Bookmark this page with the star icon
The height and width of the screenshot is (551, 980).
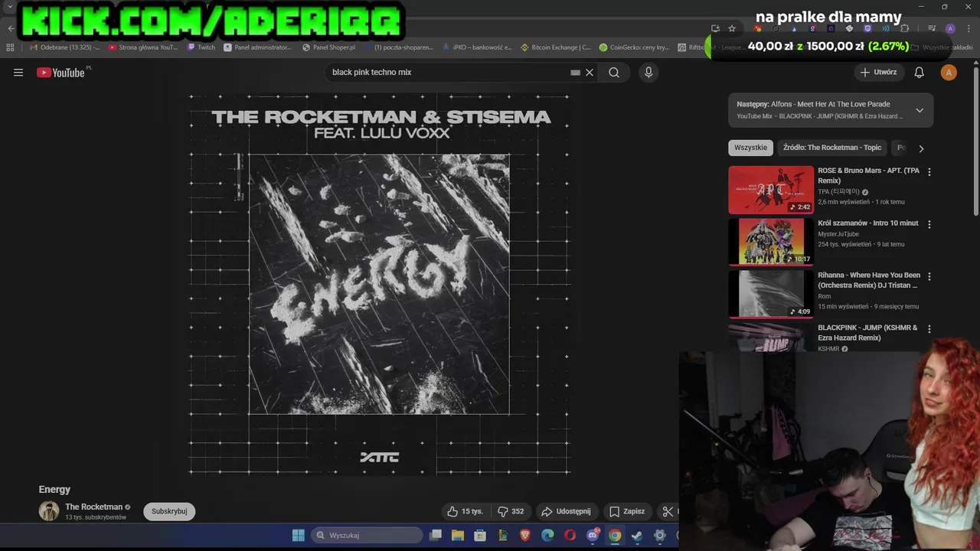732,28
